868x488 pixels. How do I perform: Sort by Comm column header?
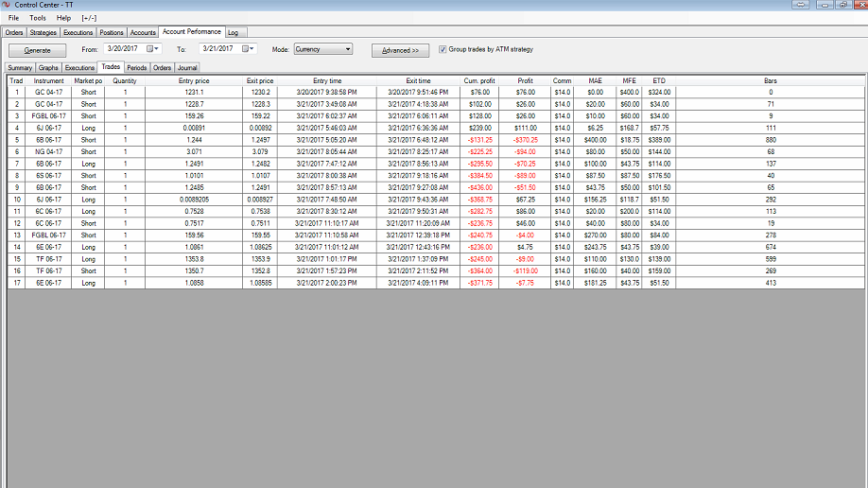point(562,81)
